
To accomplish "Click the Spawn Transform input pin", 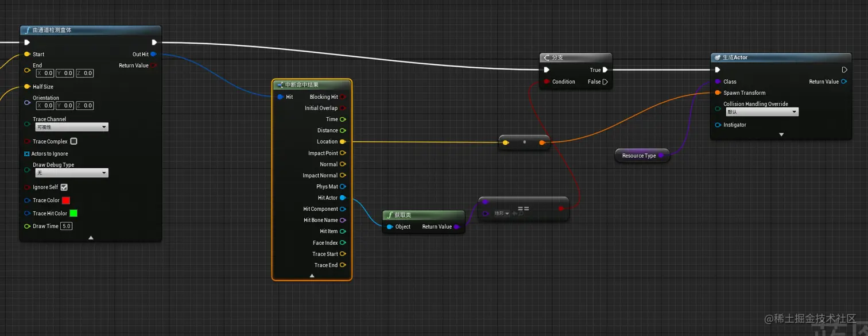I will (x=718, y=93).
